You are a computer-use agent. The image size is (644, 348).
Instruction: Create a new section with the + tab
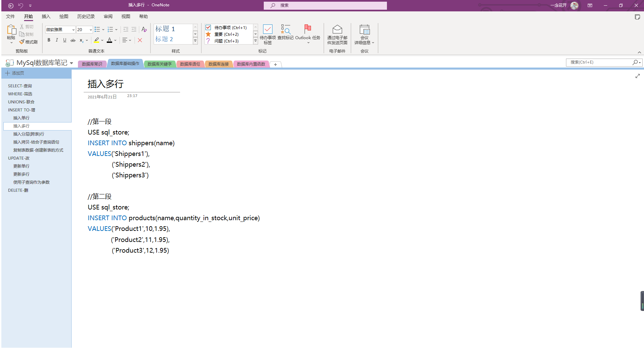pos(275,64)
